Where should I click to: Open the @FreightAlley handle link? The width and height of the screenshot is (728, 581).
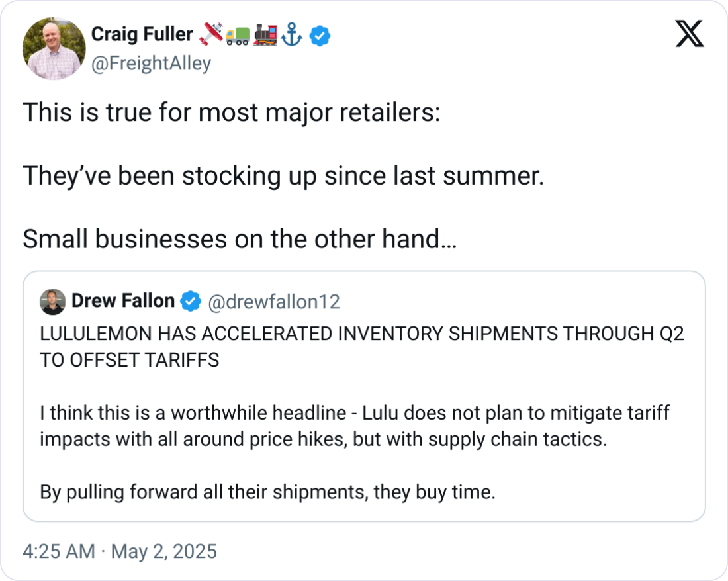(x=151, y=64)
